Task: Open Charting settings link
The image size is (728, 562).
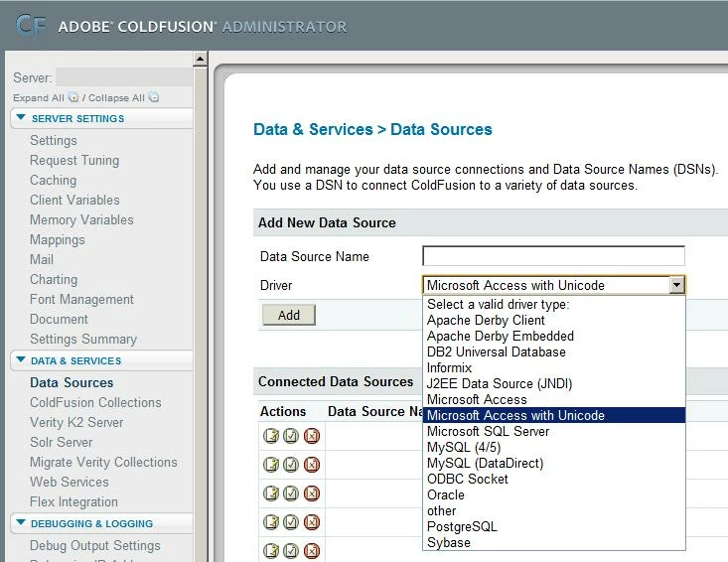Action: [x=54, y=279]
